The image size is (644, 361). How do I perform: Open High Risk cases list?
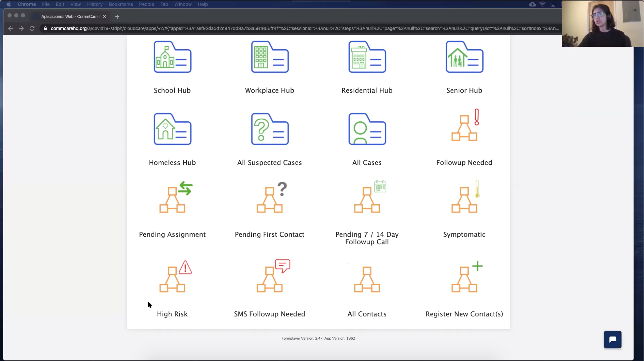pos(172,288)
